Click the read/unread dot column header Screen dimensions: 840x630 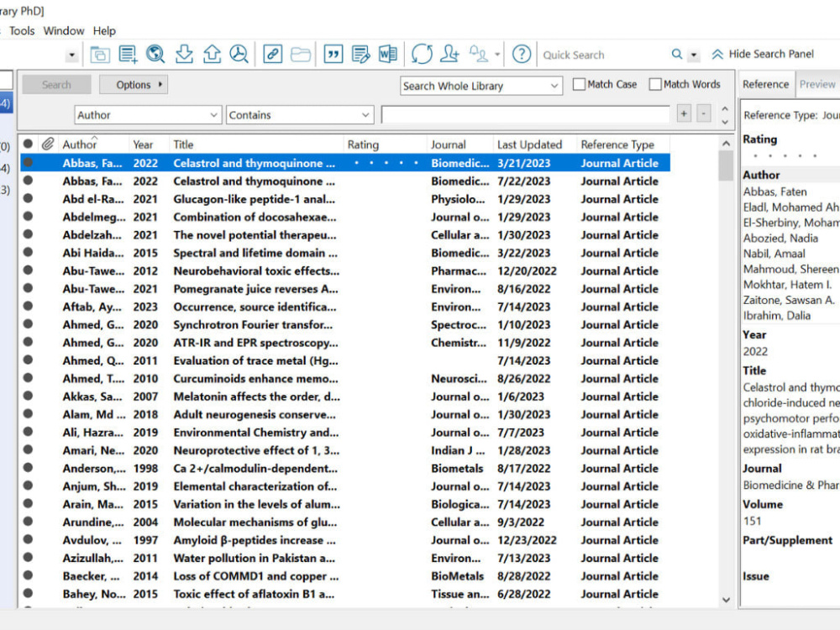(28, 144)
